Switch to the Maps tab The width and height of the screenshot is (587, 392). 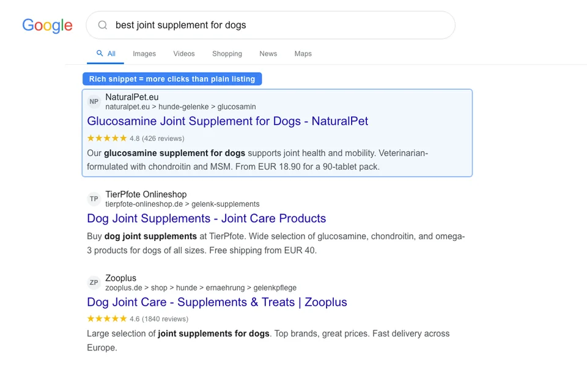303,54
